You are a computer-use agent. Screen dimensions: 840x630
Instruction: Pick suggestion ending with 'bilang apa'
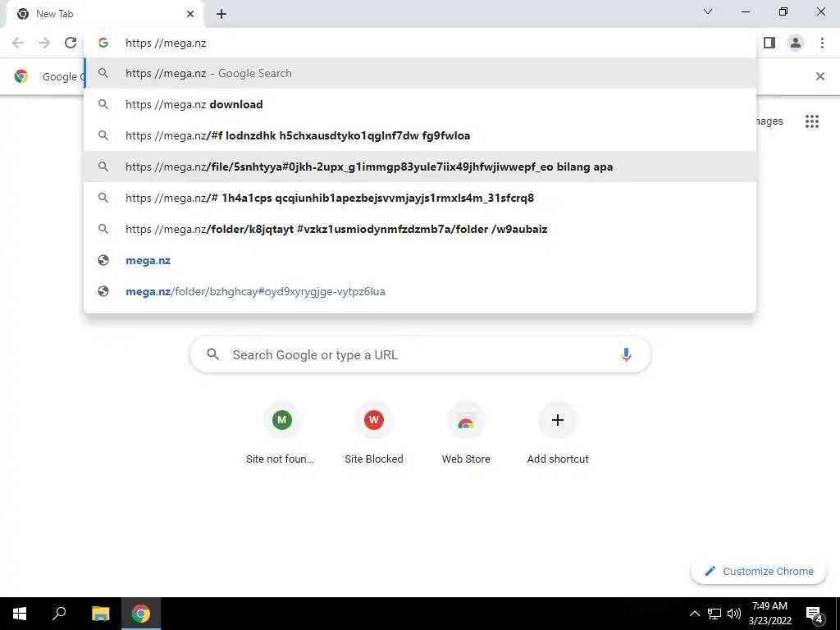pos(420,167)
